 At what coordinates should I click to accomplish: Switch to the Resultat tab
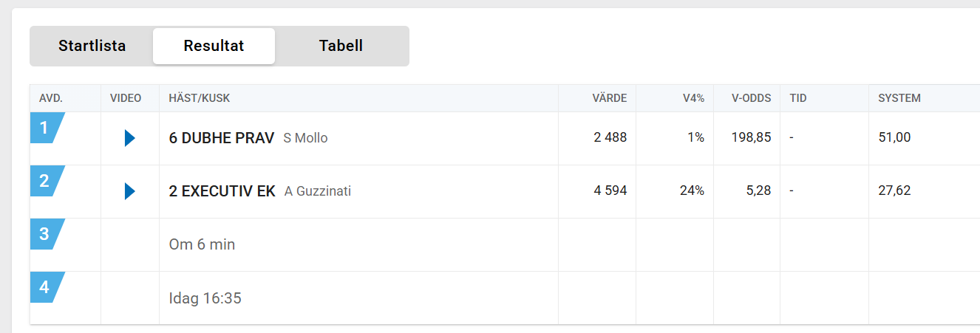(214, 46)
